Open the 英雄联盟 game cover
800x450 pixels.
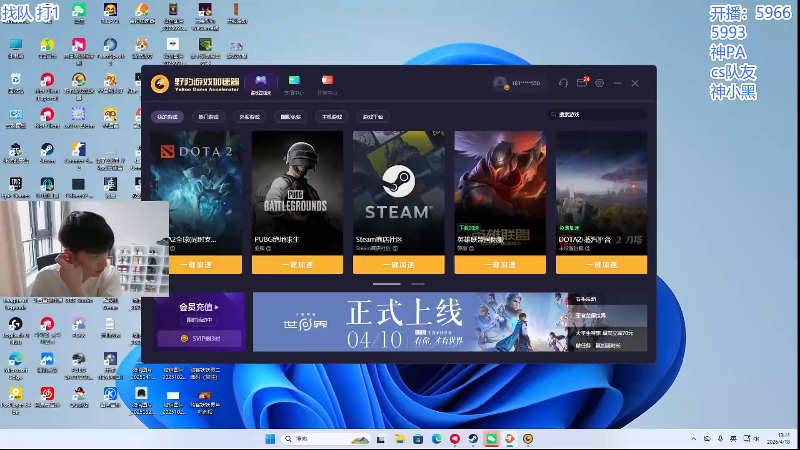point(500,193)
